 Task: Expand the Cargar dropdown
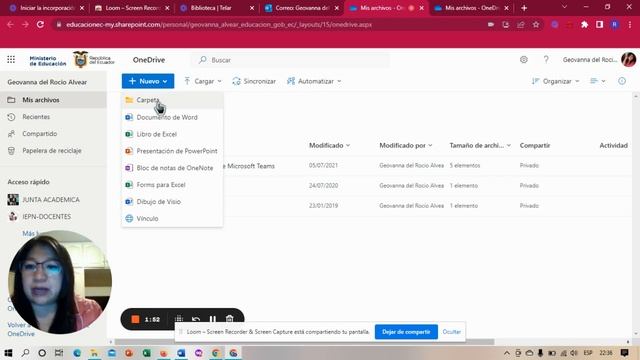[x=203, y=81]
